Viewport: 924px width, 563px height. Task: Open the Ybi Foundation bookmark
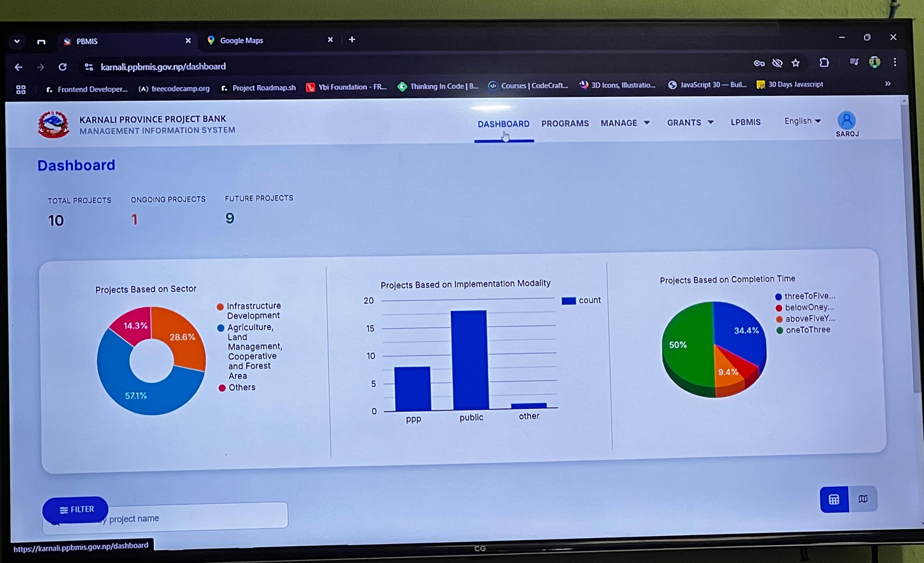[346, 87]
